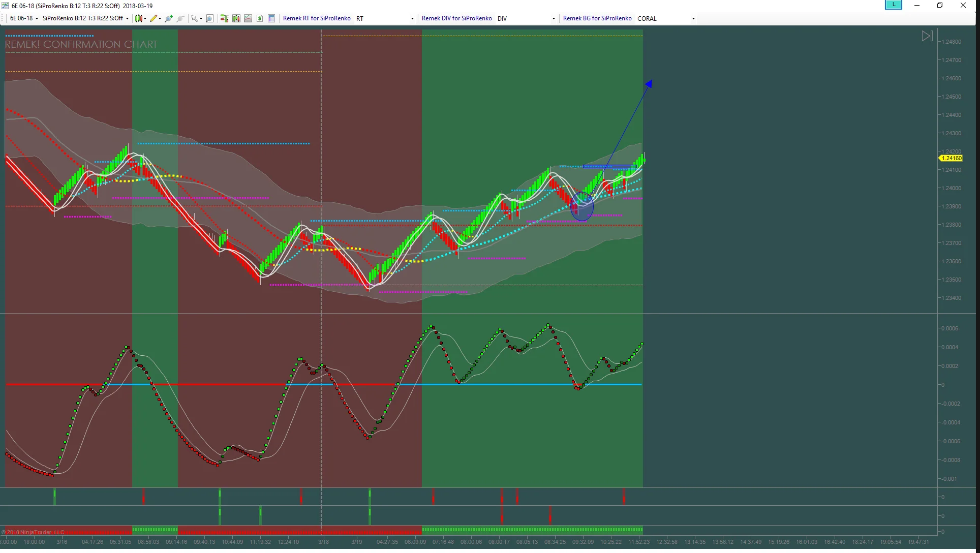Viewport: 980px width, 553px height.
Task: Click the scroll-to-latest-bar arrow on chart
Action: (x=927, y=36)
